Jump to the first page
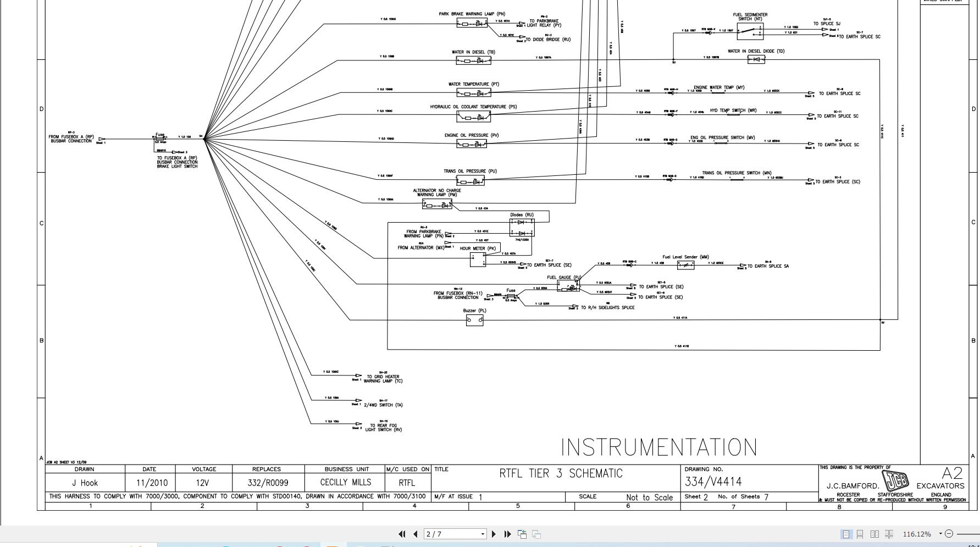The image size is (980, 547). point(402,533)
